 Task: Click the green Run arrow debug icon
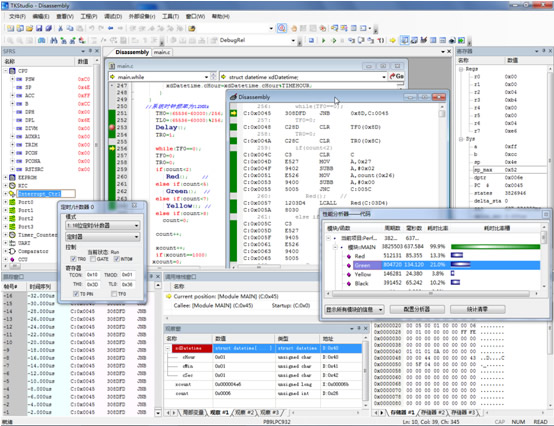point(323,40)
